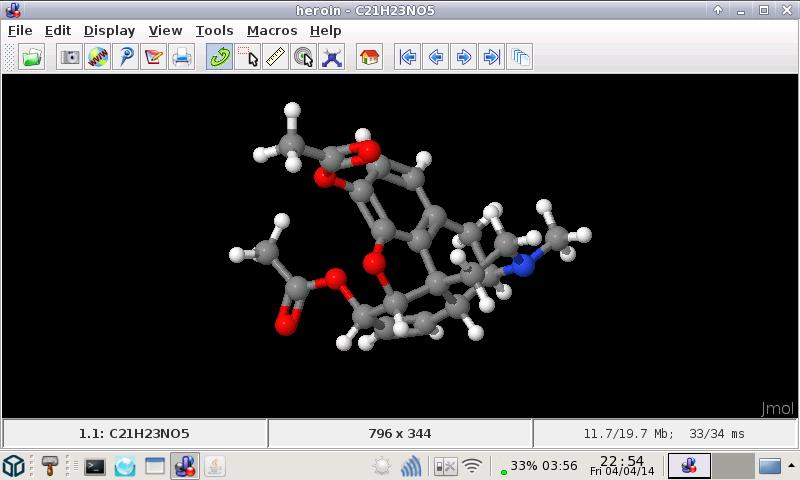Click the blue signal waves tray icon
Screen dimensions: 800x480
411,466
